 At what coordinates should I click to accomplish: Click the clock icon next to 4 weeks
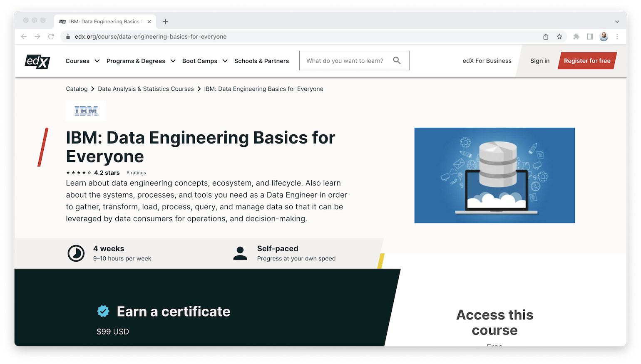pyautogui.click(x=77, y=253)
